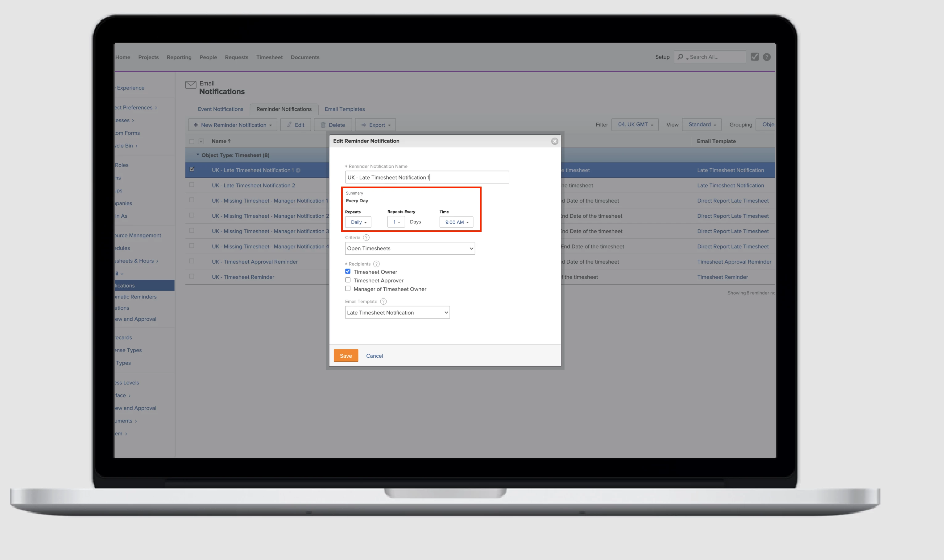This screenshot has height=560, width=944.
Task: Switch to the Email Templates tab
Action: pyautogui.click(x=344, y=109)
